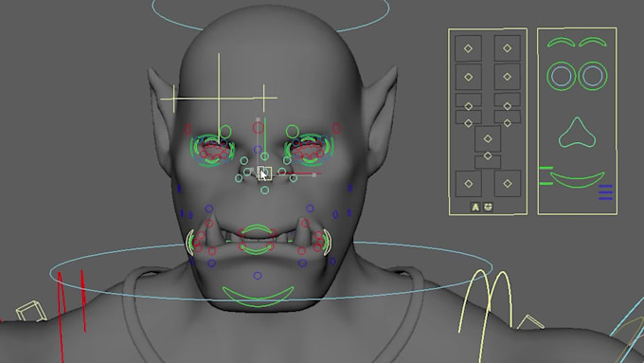This screenshot has height=363, width=644.
Task: Select the blue circle above the screen-right tusk
Action: tap(310, 209)
